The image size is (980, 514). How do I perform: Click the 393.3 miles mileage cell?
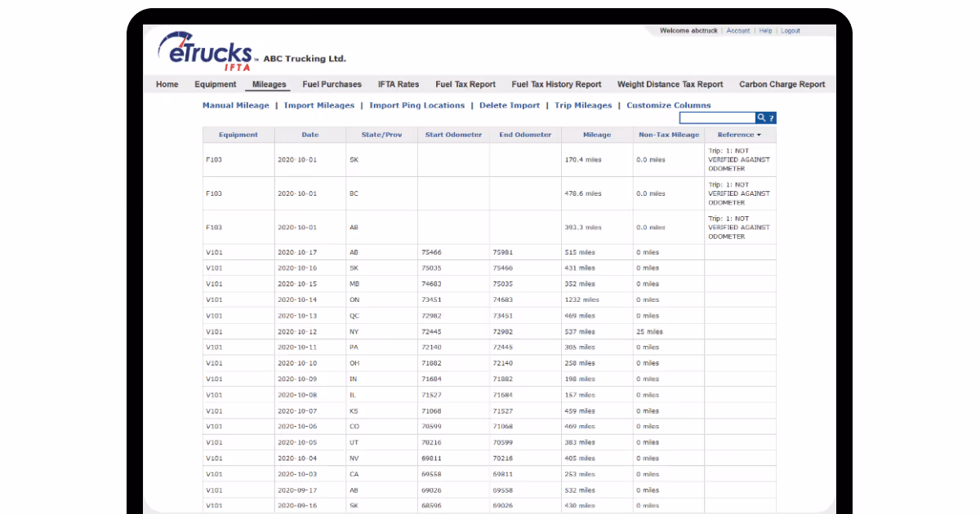tap(597, 228)
